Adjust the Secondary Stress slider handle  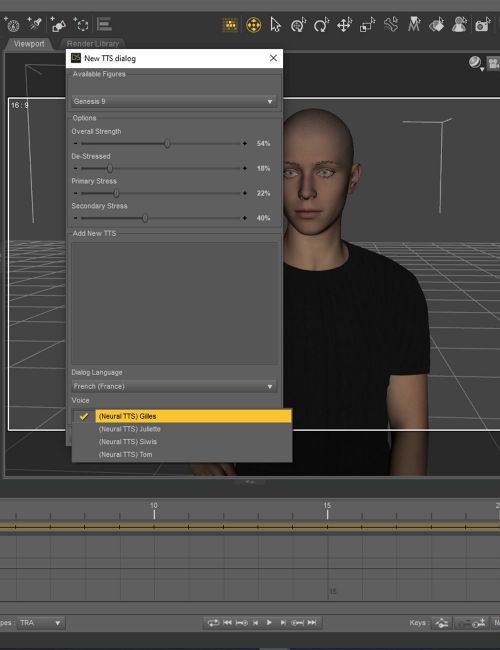point(145,218)
